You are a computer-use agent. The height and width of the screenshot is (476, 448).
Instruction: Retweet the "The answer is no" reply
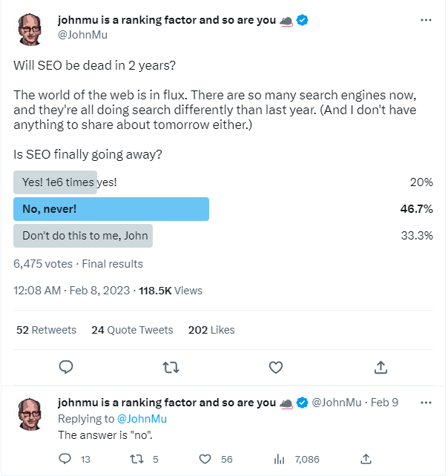pyautogui.click(x=136, y=459)
